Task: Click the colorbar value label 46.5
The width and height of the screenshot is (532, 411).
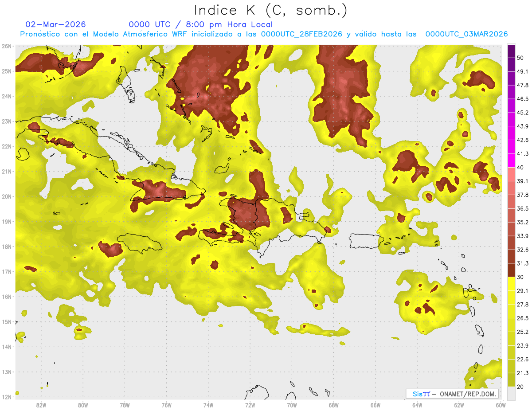Action: (523, 99)
